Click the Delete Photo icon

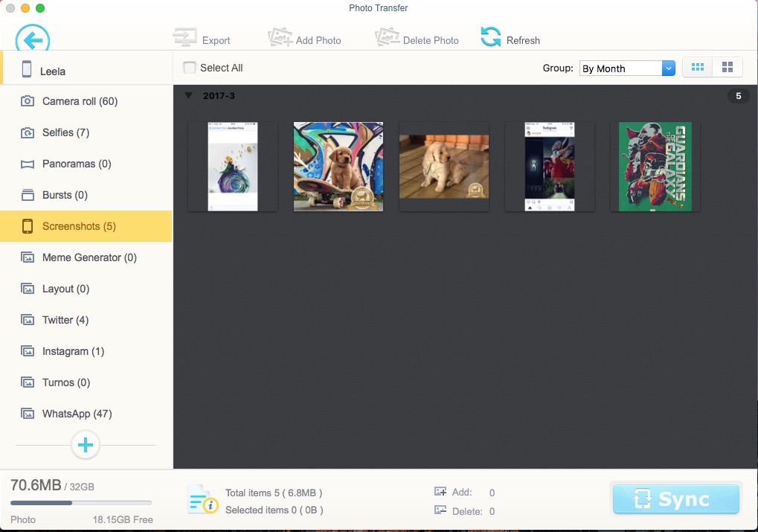click(x=388, y=39)
